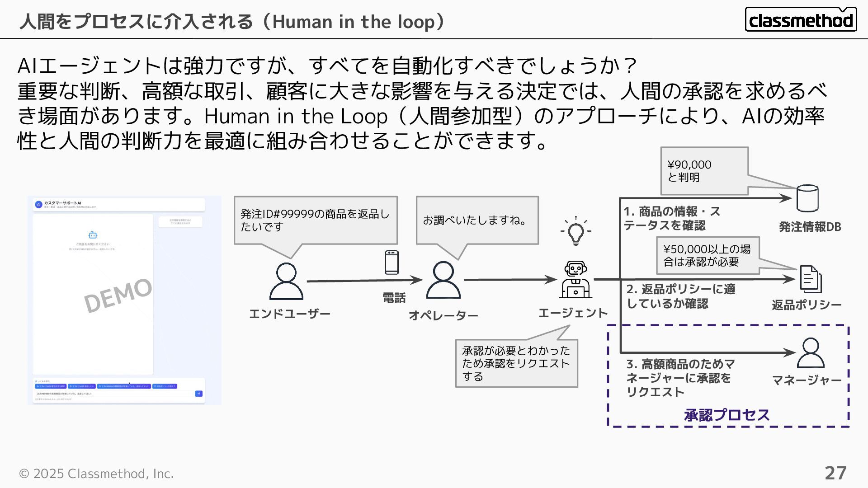Viewport: 868px width, 488px height.
Task: Click the DEMO screenshot thumbnail
Action: point(124,300)
